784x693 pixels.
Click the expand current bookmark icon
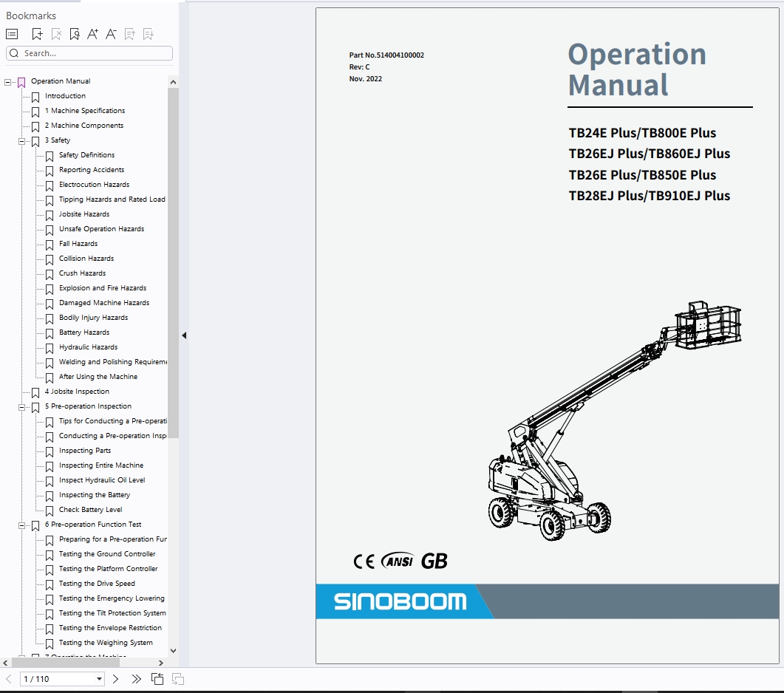click(130, 34)
